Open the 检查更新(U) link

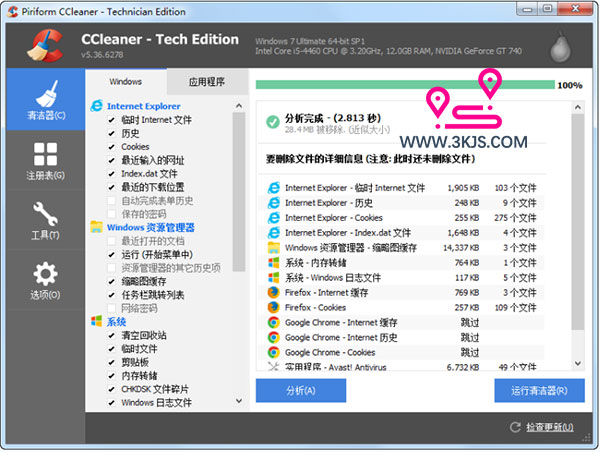coord(549,427)
